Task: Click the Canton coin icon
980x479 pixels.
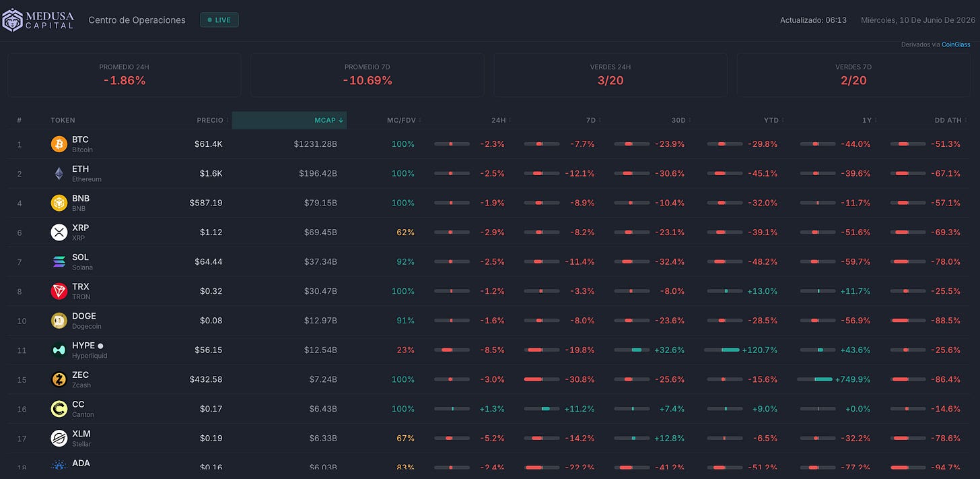Action: click(x=59, y=409)
